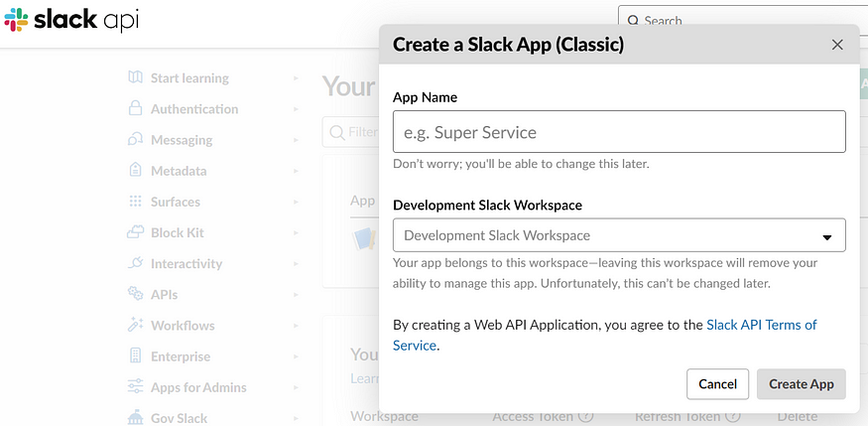This screenshot has height=426, width=868.
Task: Click the Metadata document icon
Action: tap(135, 171)
